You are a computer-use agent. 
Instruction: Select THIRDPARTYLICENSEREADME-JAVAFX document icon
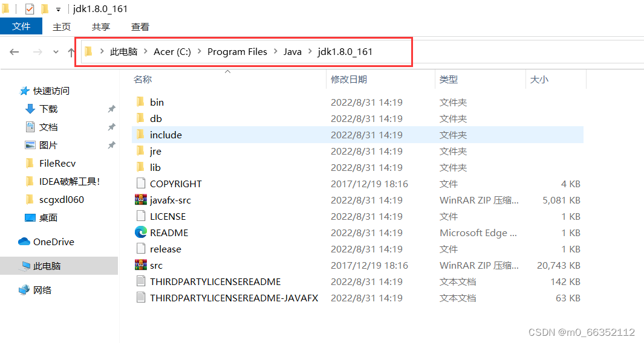[x=140, y=298]
